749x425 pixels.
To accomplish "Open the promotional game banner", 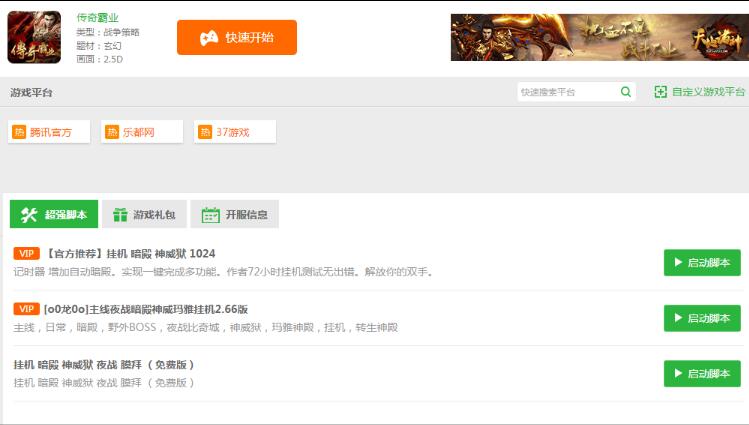I will (x=599, y=37).
